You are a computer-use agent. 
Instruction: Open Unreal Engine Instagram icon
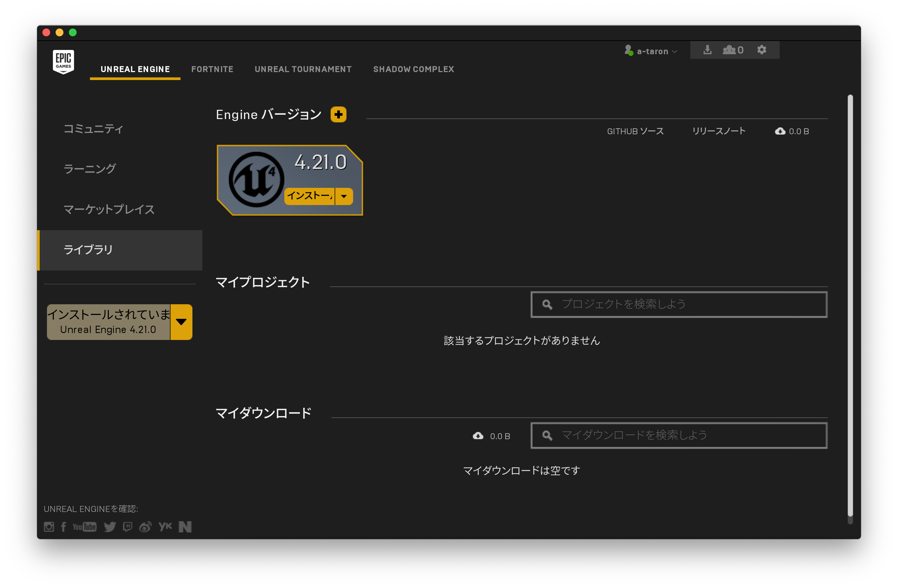(49, 527)
